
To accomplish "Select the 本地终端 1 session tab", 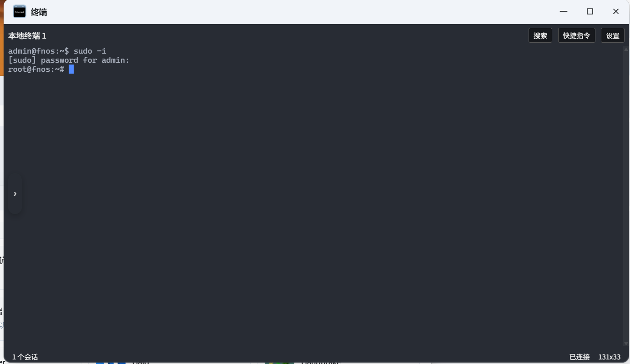I will [27, 35].
